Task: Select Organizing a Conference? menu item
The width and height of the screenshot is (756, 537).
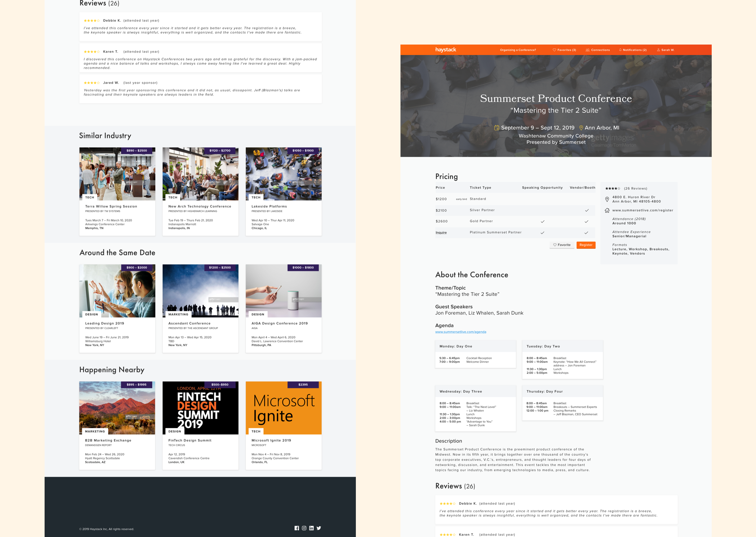Action: coord(520,50)
